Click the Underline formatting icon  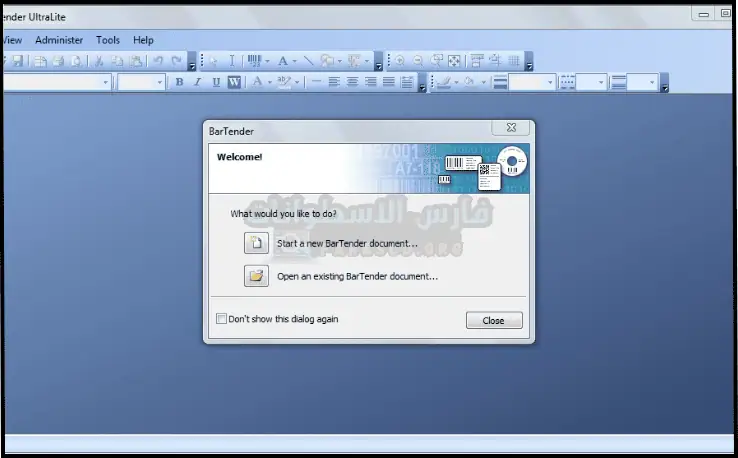coord(215,82)
